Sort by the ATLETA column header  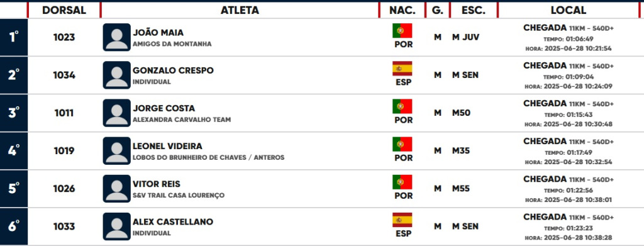(240, 10)
